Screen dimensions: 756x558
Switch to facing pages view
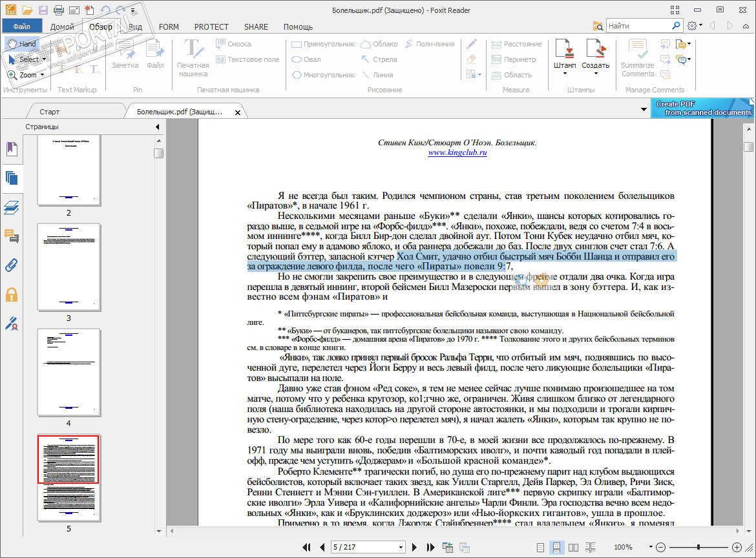[x=573, y=548]
